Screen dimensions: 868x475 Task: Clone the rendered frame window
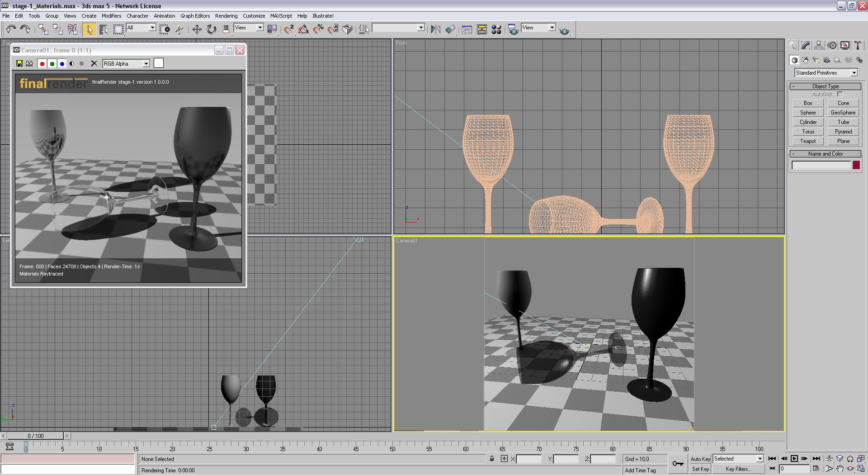(x=29, y=63)
